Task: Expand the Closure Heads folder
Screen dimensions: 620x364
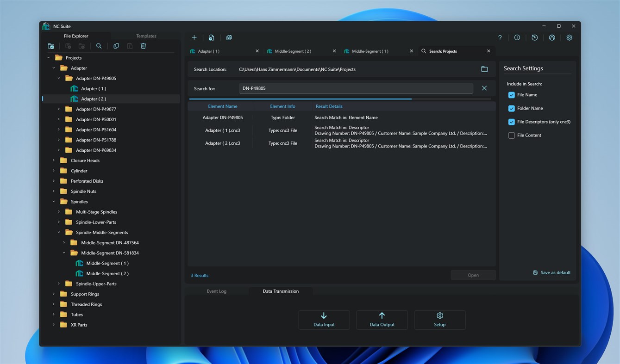Action: (x=53, y=160)
